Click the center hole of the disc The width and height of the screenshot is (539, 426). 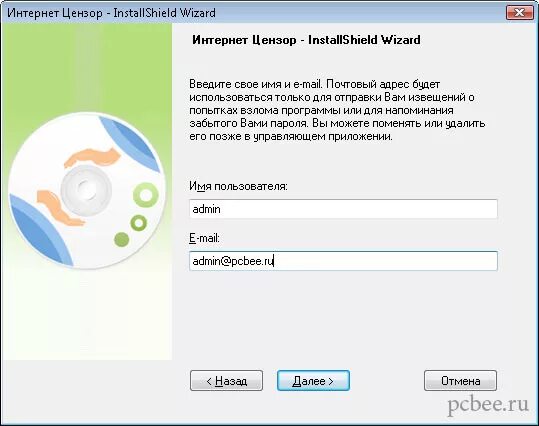(86, 190)
